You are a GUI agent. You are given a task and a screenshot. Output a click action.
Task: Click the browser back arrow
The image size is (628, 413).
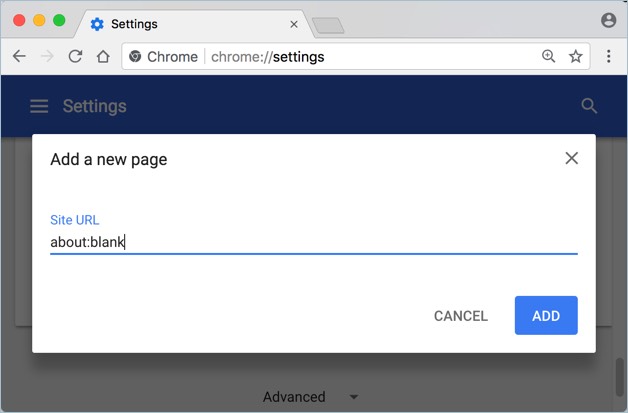[x=19, y=56]
